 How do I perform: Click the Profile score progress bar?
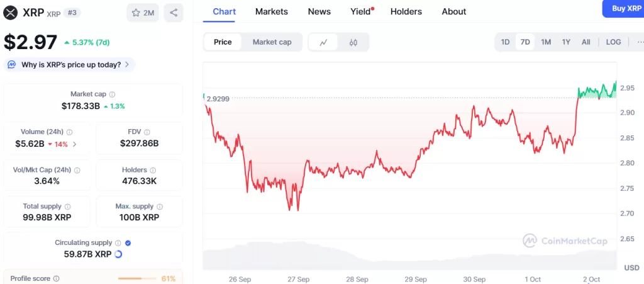[138, 278]
